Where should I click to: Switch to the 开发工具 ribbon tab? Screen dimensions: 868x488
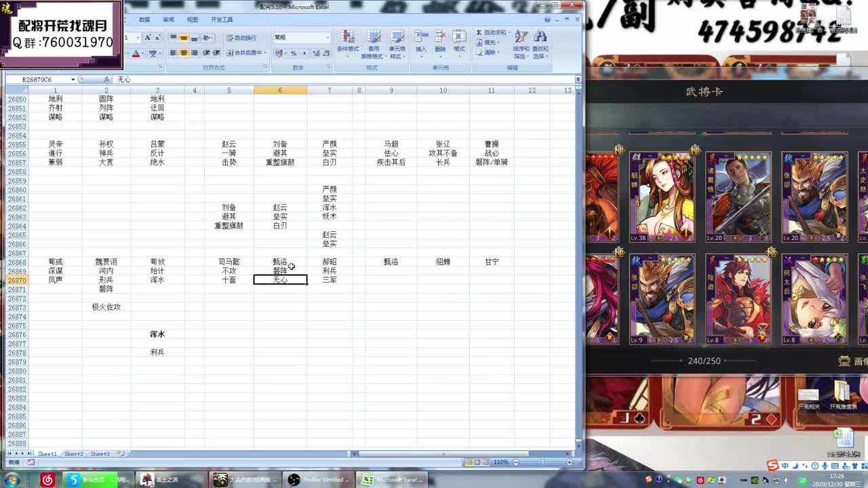point(222,20)
